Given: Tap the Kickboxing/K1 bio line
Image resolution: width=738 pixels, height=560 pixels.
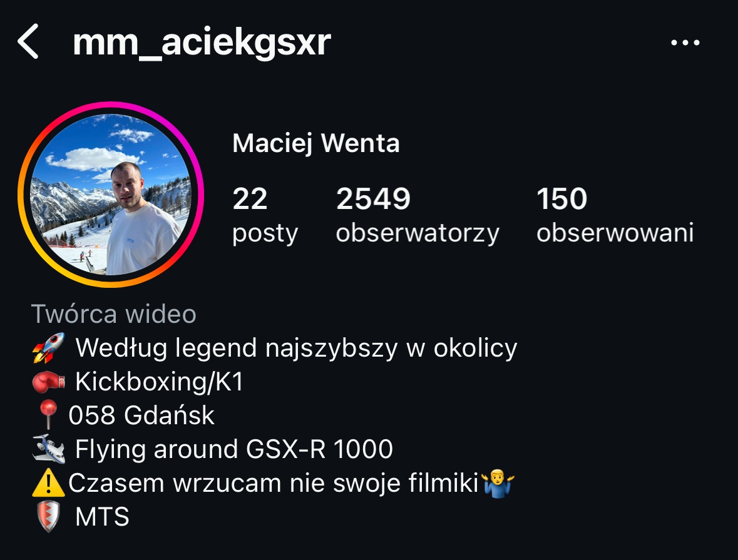Looking at the screenshot, I should point(159,382).
